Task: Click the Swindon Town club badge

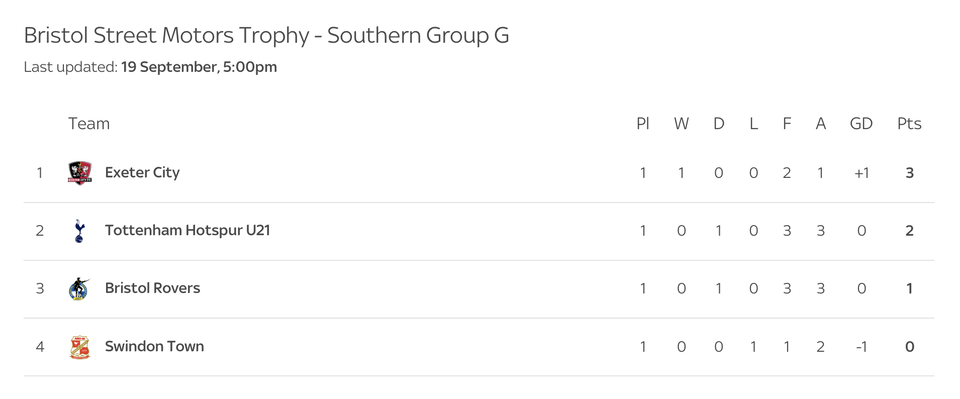Action: pyautogui.click(x=80, y=346)
